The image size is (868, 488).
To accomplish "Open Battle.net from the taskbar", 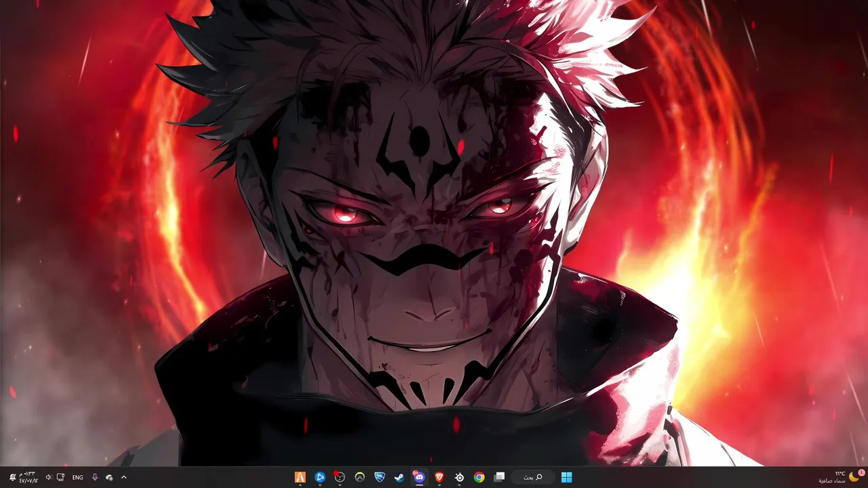I will (320, 477).
